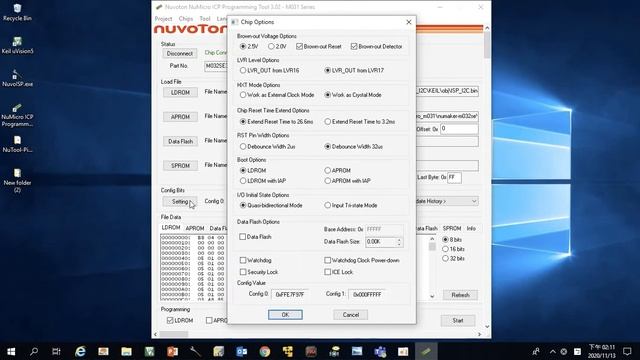The image size is (640, 360).
Task: Open the green Excel-like taskbar icon
Action: pyautogui.click(x=149, y=351)
